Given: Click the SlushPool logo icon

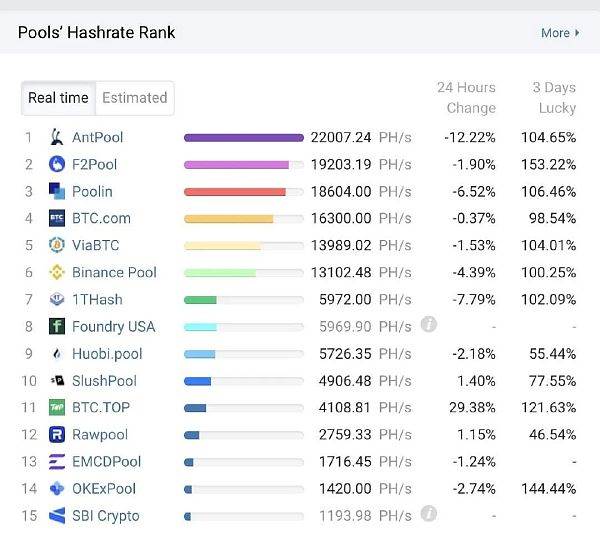Looking at the screenshot, I should click(57, 380).
